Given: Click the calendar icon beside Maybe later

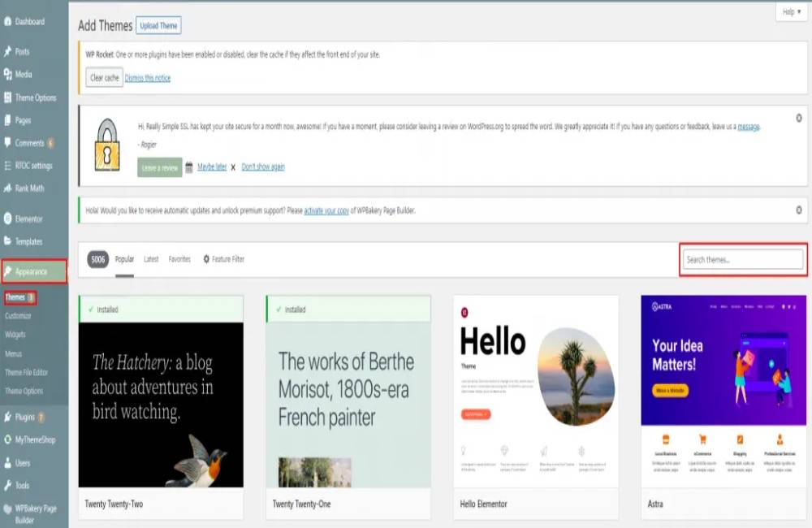Looking at the screenshot, I should click(189, 167).
